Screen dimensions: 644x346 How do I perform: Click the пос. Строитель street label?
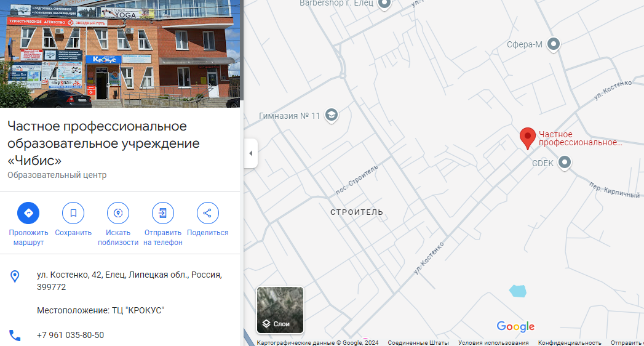(357, 180)
